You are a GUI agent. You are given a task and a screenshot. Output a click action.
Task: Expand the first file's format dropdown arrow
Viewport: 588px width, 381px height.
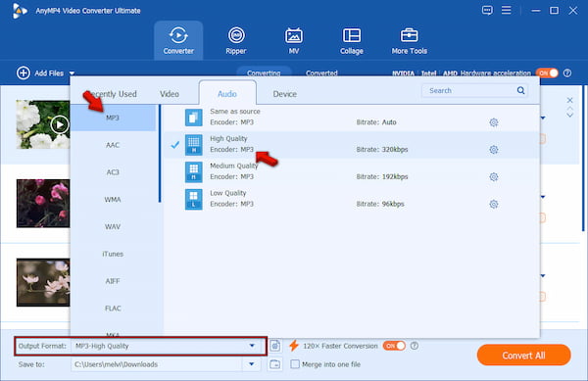coord(543,118)
